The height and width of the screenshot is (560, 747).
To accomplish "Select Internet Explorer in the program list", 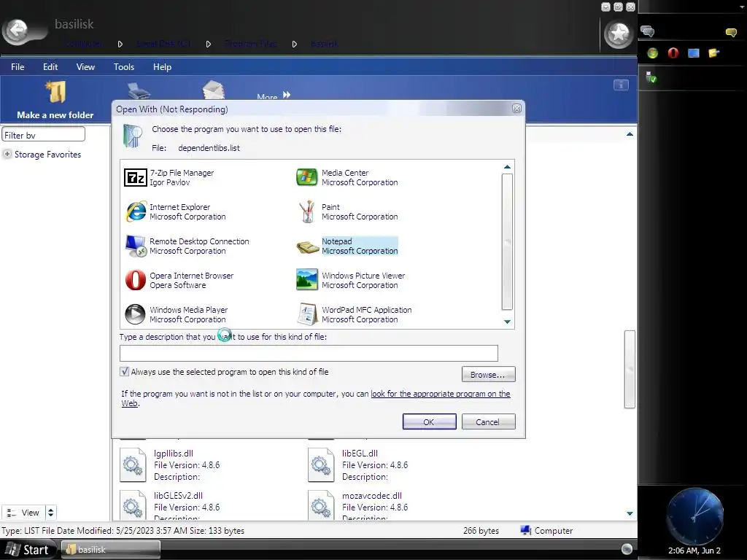I will (175, 212).
